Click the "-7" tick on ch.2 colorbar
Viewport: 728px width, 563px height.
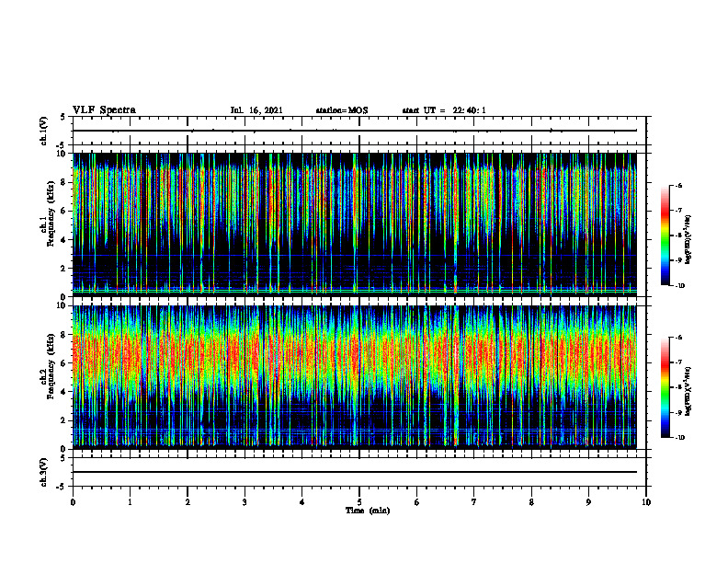click(678, 362)
